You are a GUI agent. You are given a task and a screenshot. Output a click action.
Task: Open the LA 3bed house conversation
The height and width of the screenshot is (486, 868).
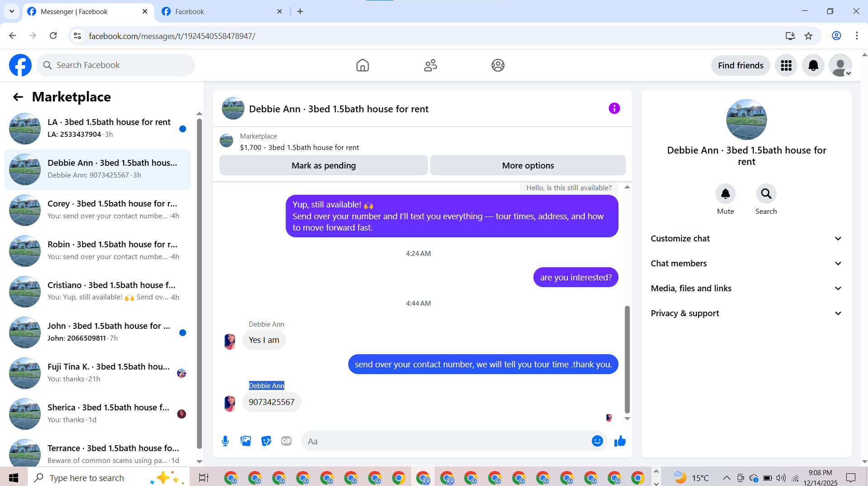97,129
